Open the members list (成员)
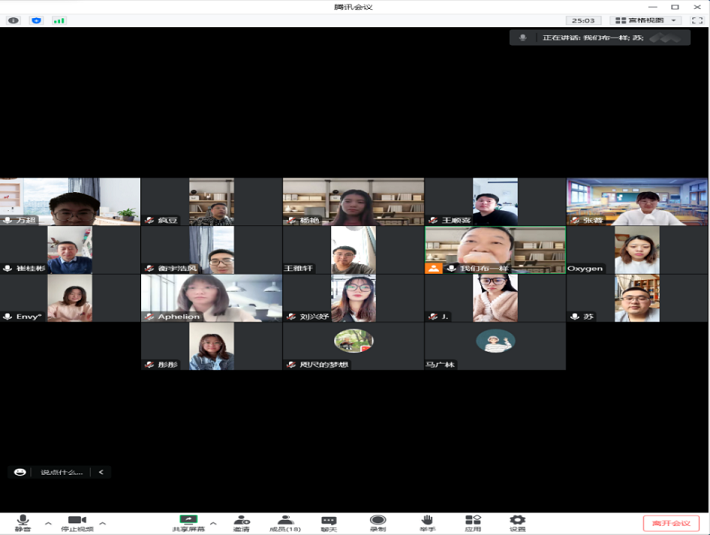The image size is (710, 535). (x=285, y=522)
